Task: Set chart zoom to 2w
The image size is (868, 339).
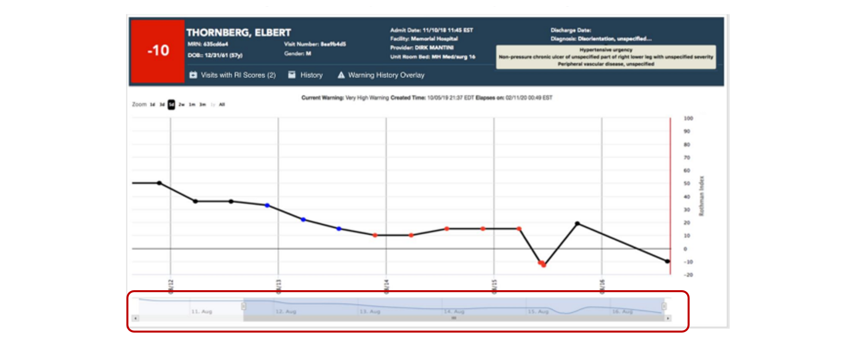Action: coord(182,105)
